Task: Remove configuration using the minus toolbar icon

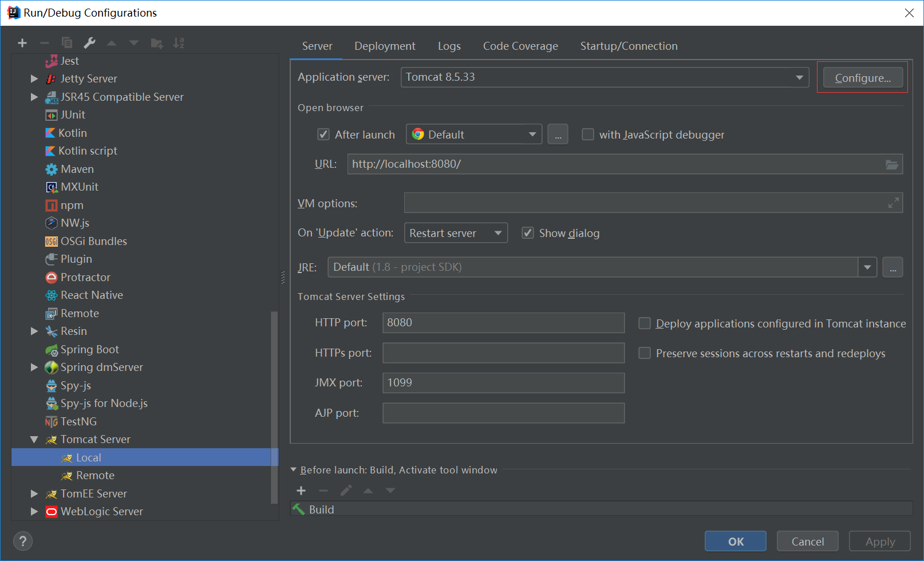Action: (45, 43)
